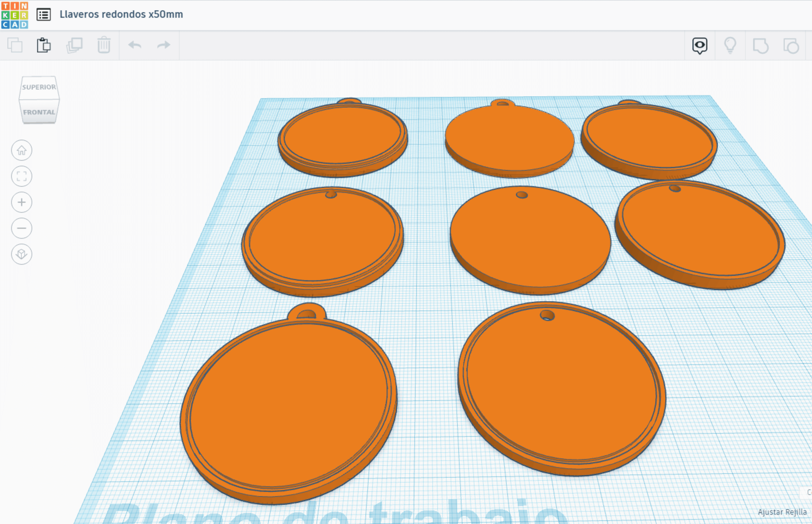Toggle the show all lightbulb icon
The height and width of the screenshot is (524, 812).
(730, 45)
